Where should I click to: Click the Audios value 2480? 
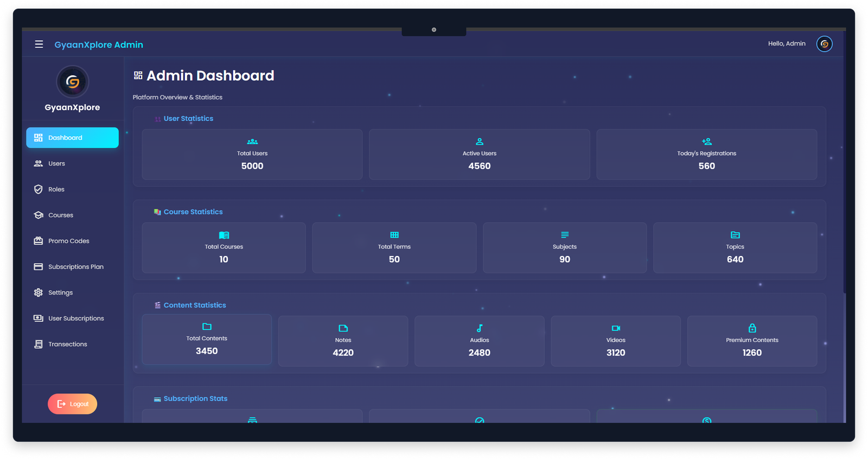[480, 353]
